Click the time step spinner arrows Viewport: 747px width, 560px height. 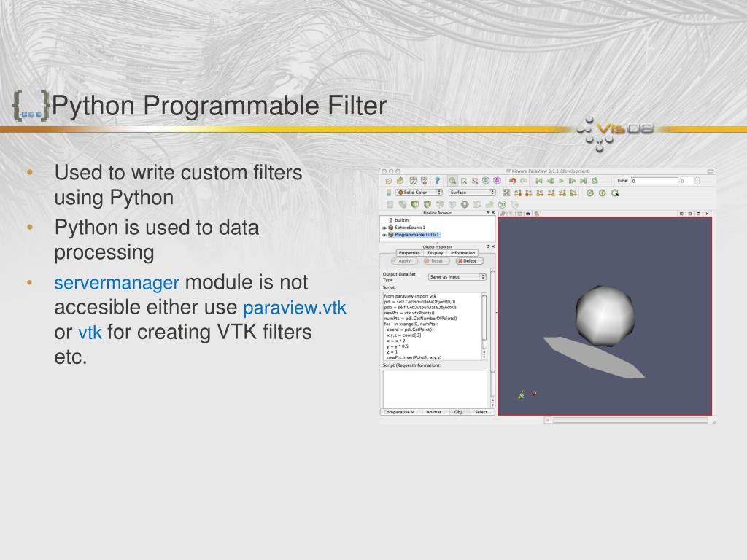click(697, 181)
